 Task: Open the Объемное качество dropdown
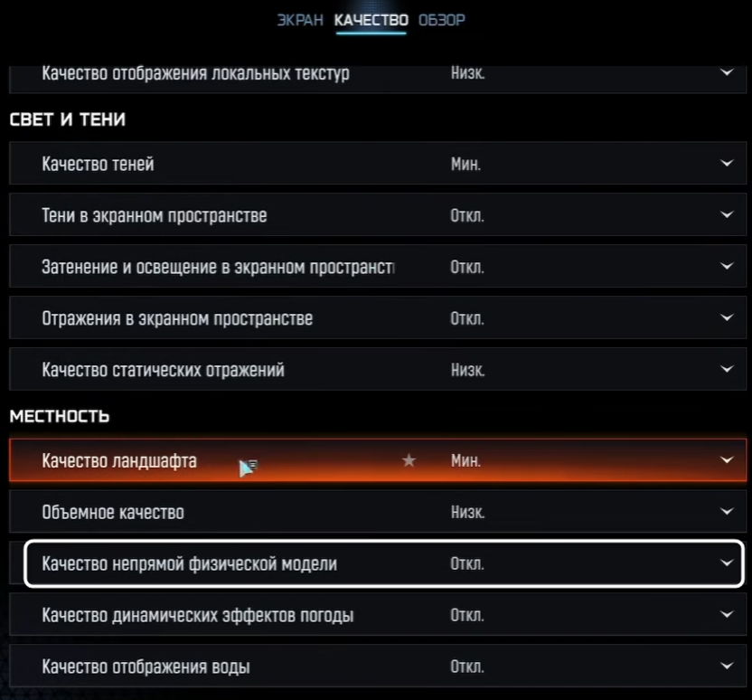click(x=728, y=511)
